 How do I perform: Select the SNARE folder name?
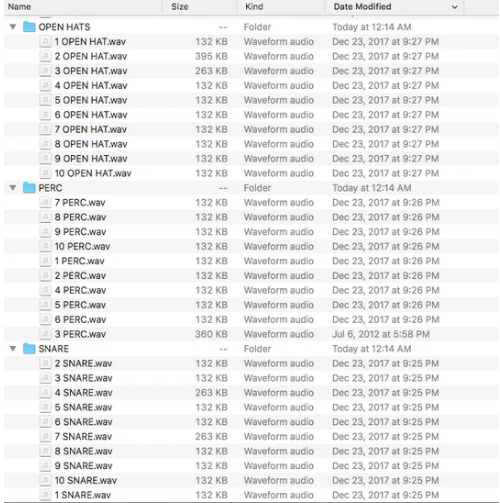click(x=54, y=349)
